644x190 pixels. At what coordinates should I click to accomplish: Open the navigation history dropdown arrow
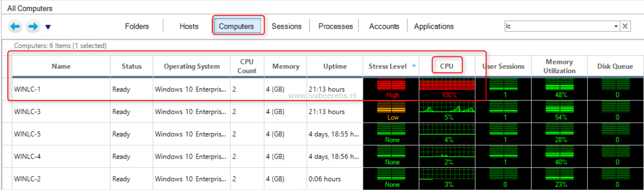pos(48,27)
